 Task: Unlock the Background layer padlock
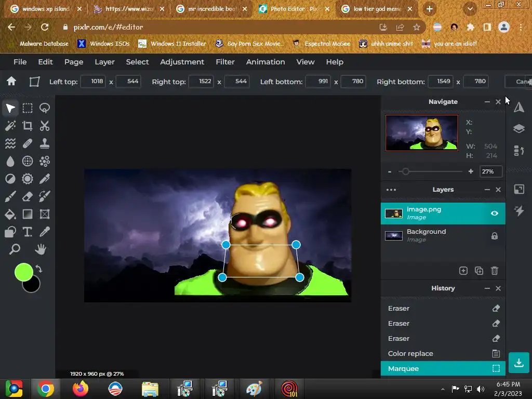pos(495,236)
